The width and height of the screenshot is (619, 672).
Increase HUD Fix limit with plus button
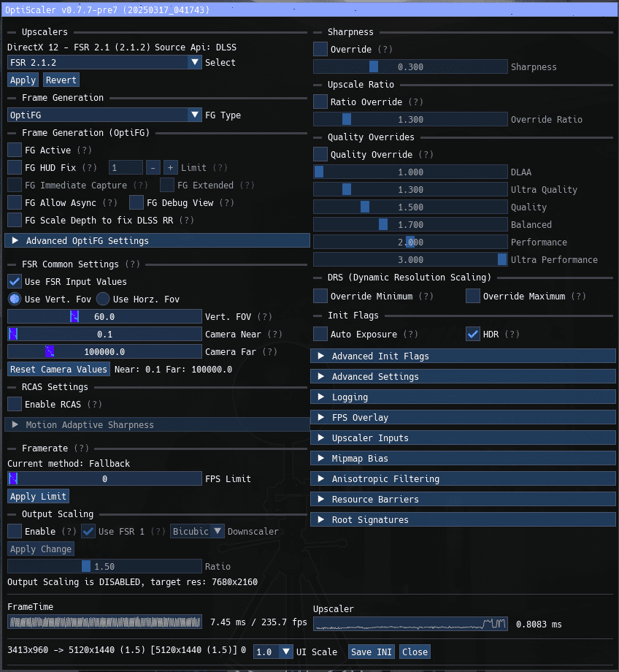[x=171, y=167]
